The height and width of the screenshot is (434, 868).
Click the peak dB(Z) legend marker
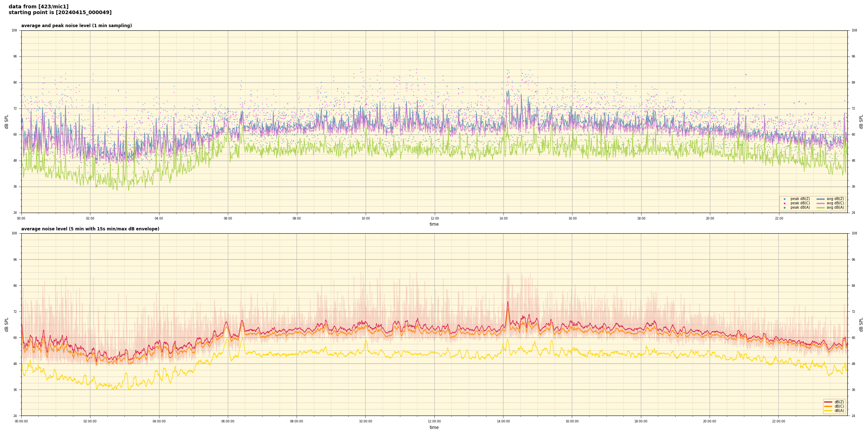(784, 199)
